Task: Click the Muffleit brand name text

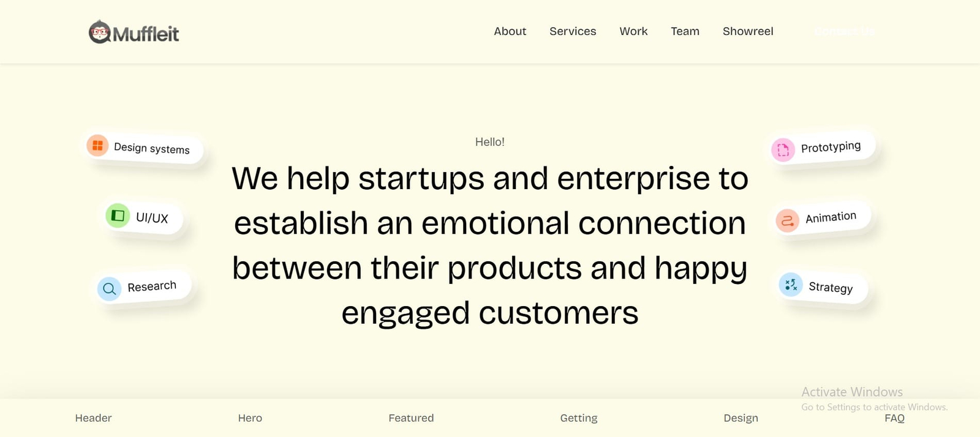Action: coord(146,34)
